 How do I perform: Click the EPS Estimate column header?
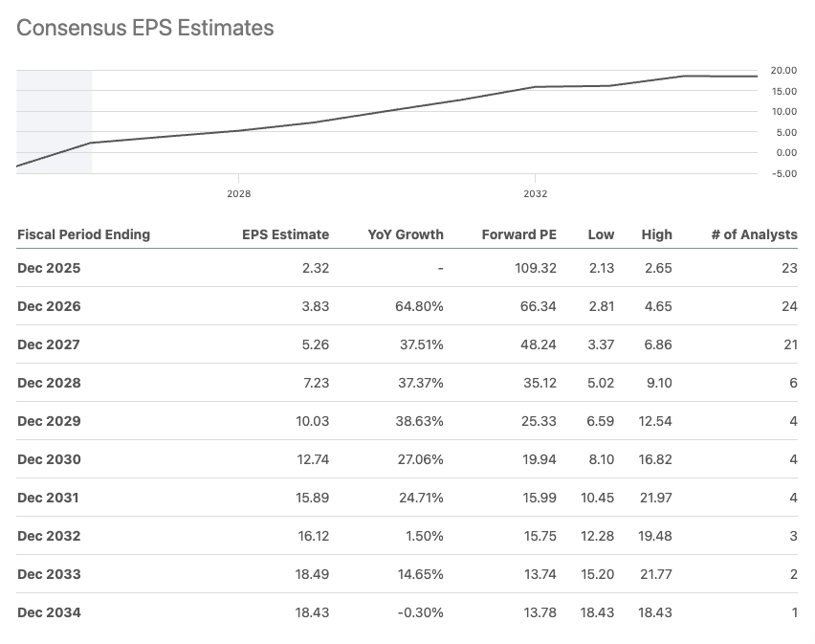284,234
